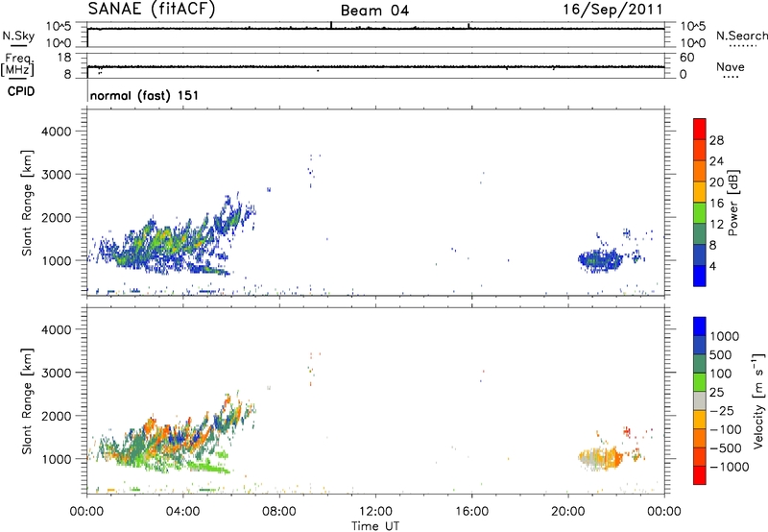The image size is (768, 532).
Task: Select the 20:00 time tick label
Action: click(x=568, y=512)
